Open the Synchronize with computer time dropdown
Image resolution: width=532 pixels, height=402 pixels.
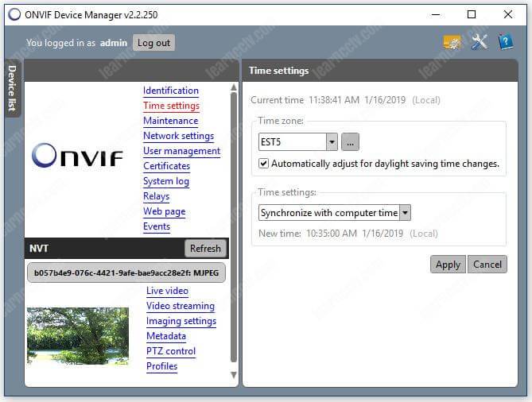(405, 213)
